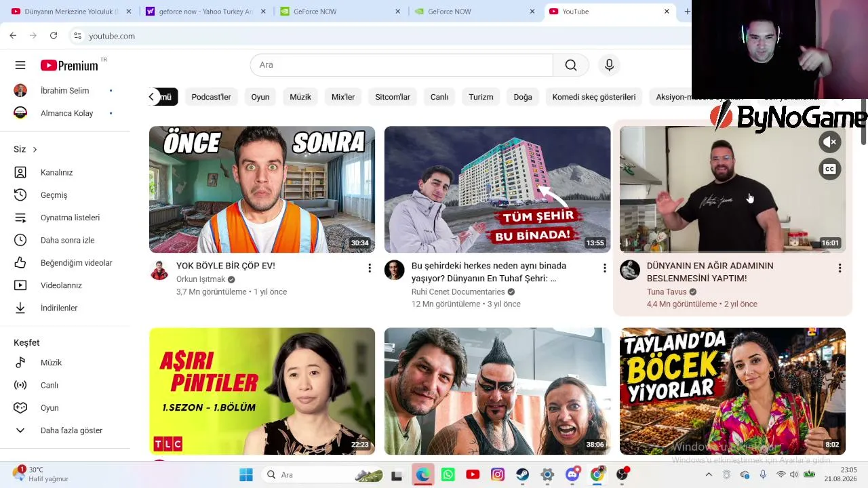The width and height of the screenshot is (868, 488).
Task: Open the YouTube hamburger guide menu
Action: coord(20,65)
